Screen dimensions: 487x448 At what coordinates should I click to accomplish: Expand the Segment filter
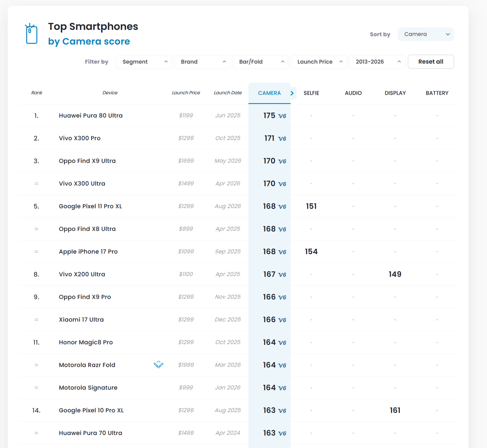click(x=144, y=62)
